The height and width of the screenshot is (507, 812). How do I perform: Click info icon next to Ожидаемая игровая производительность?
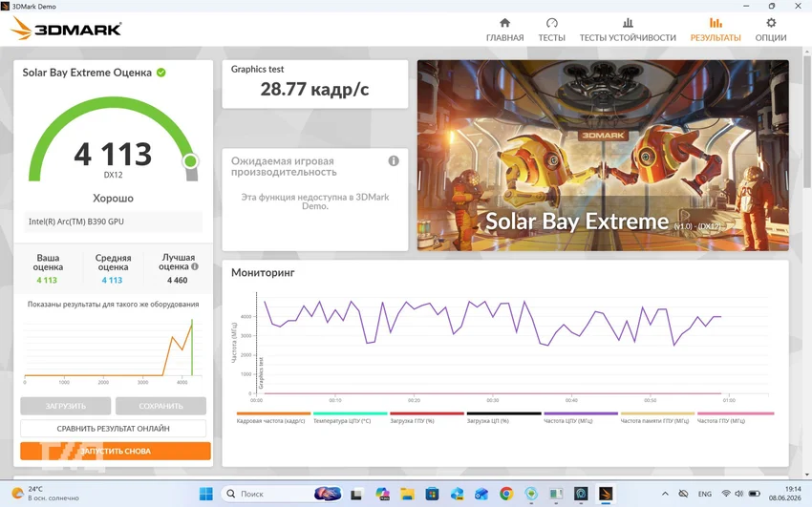[394, 161]
